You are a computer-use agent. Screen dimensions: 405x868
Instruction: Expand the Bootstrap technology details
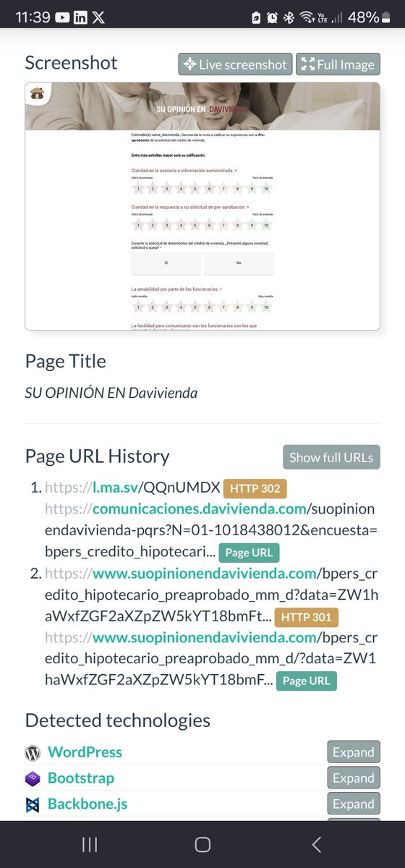(353, 778)
